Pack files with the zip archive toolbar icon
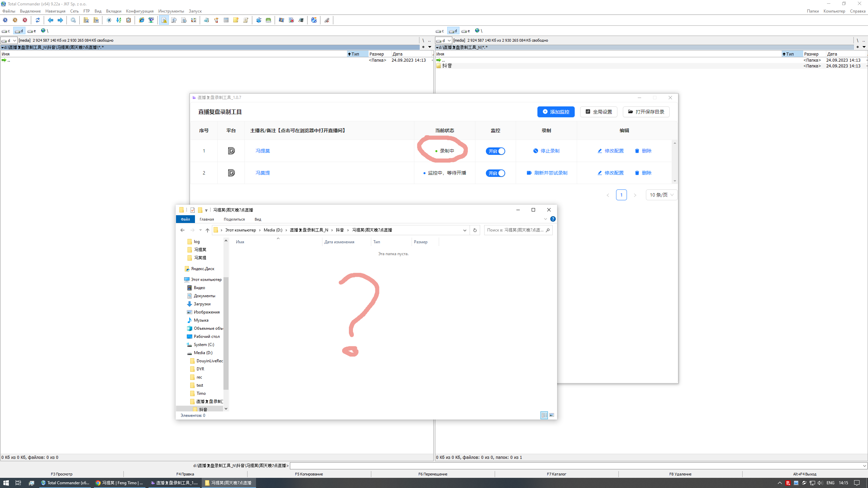 86,20
